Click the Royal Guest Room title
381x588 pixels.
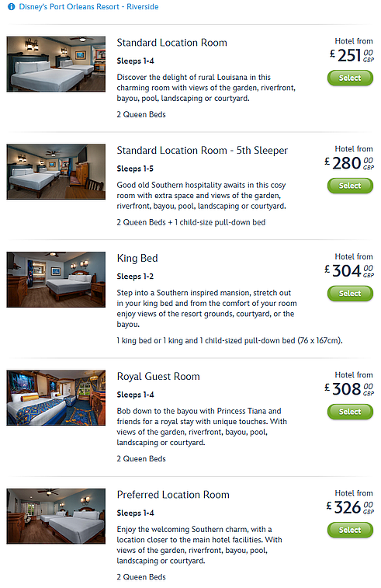tap(158, 377)
